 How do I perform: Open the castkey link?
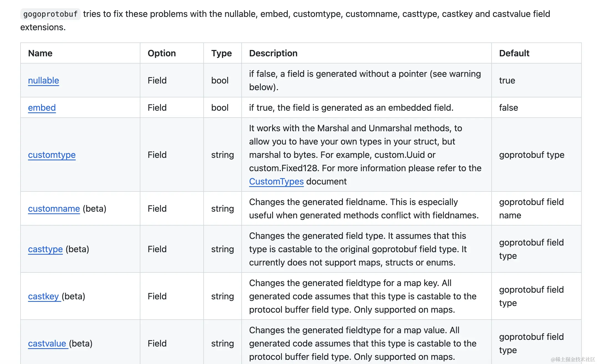[x=44, y=296]
